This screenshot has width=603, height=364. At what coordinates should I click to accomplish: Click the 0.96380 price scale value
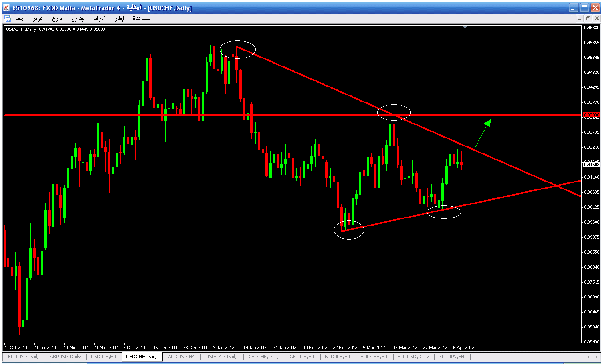pos(591,27)
